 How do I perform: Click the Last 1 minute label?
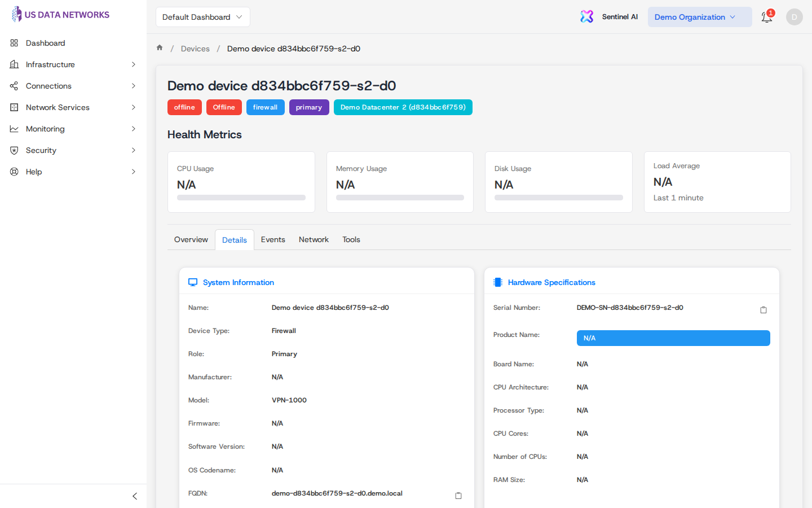pos(678,198)
